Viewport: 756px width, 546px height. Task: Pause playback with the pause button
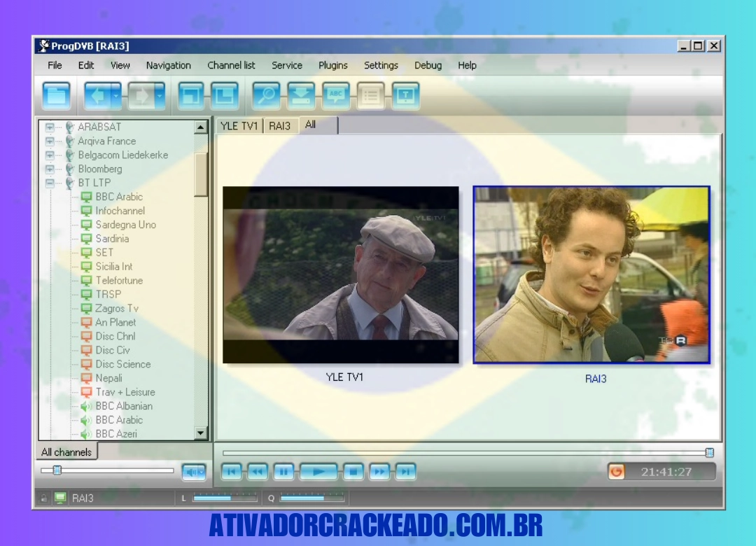[283, 471]
